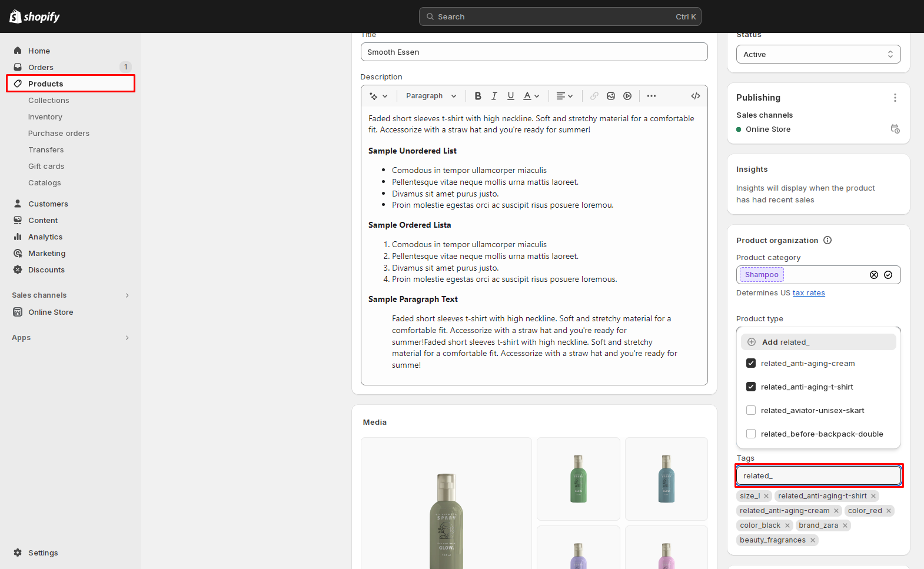Toggle italic formatting
This screenshot has width=924, height=569.
[494, 96]
